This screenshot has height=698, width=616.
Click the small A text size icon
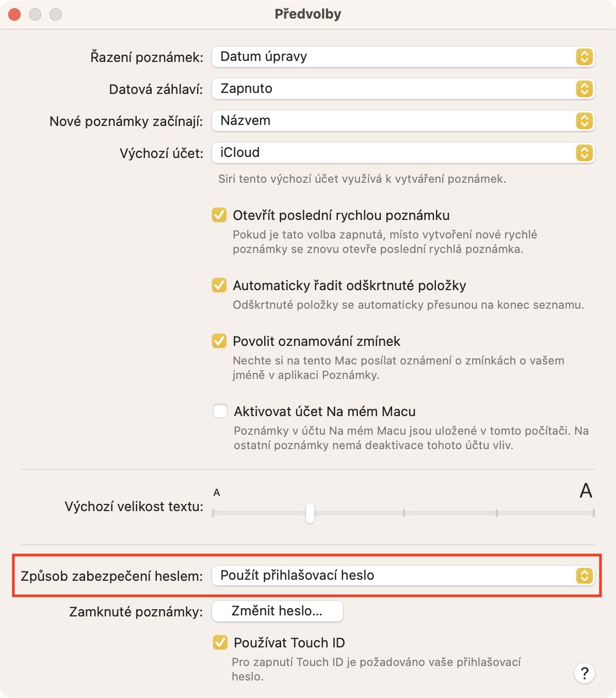pos(217,493)
